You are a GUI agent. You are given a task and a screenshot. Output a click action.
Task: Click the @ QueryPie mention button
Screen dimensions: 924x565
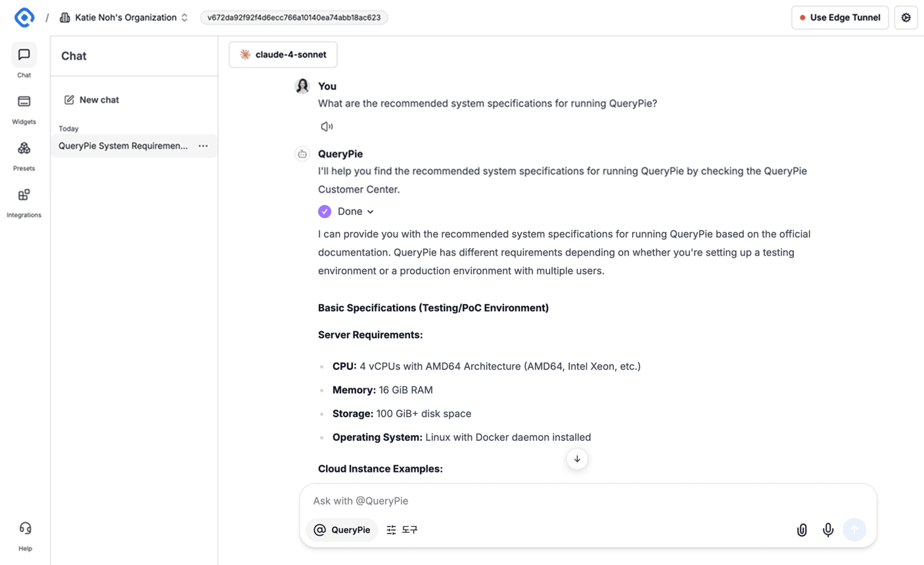(x=342, y=530)
